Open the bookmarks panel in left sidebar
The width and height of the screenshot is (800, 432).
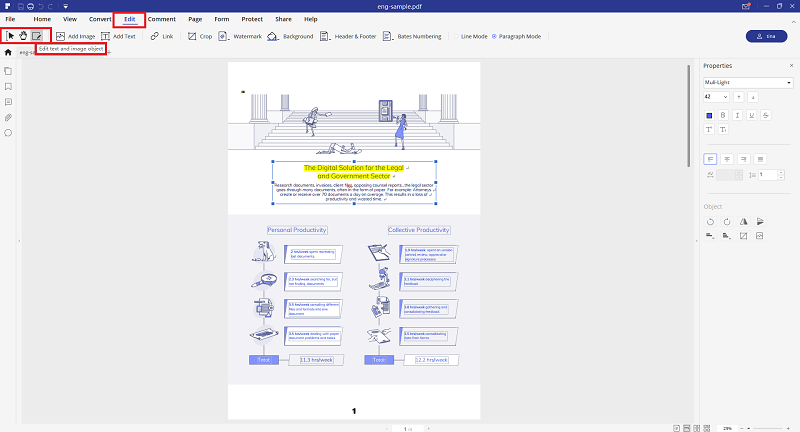[8, 87]
